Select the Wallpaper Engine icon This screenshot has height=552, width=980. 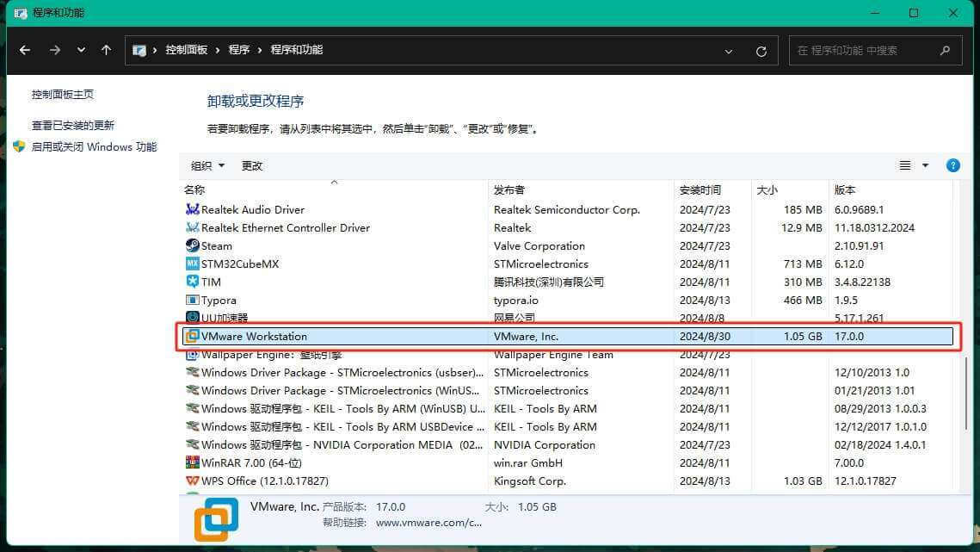coord(192,354)
